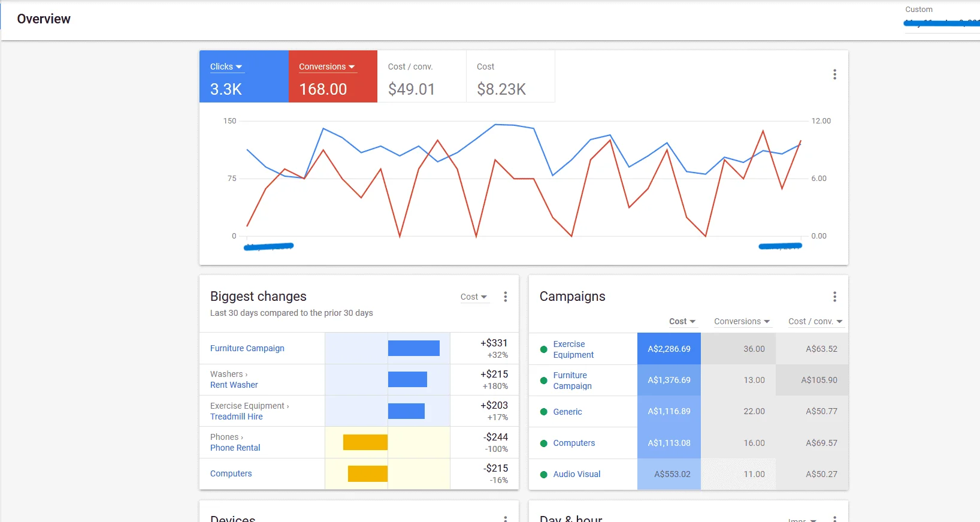The height and width of the screenshot is (522, 980).
Task: Open Campaigns Cost / conv. column dropdown
Action: click(815, 321)
